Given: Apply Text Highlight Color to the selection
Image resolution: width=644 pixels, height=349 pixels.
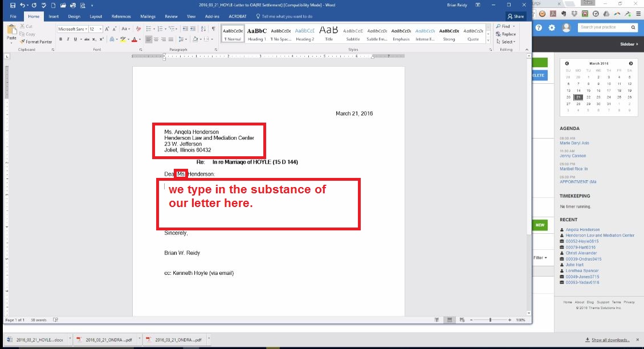Looking at the screenshot, I should point(122,39).
